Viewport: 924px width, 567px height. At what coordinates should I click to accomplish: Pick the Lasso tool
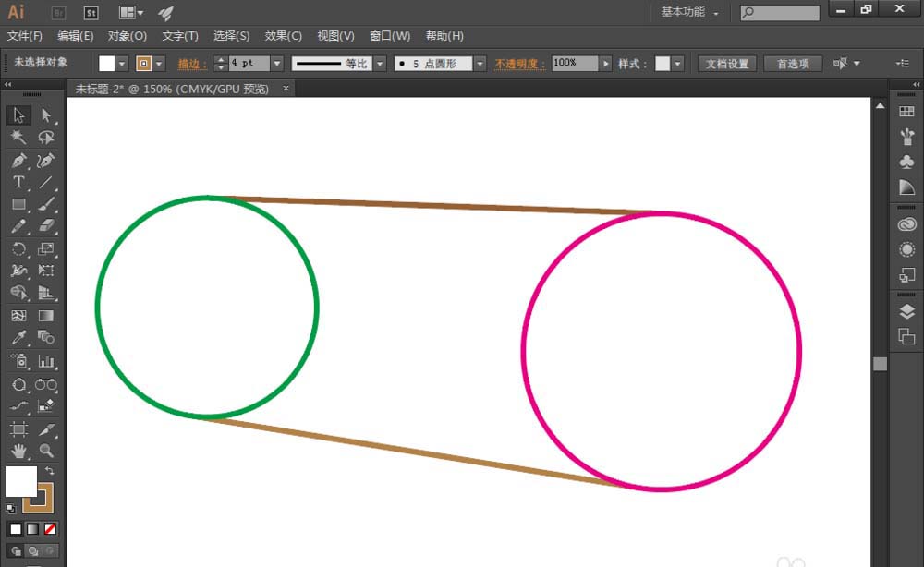[46, 138]
